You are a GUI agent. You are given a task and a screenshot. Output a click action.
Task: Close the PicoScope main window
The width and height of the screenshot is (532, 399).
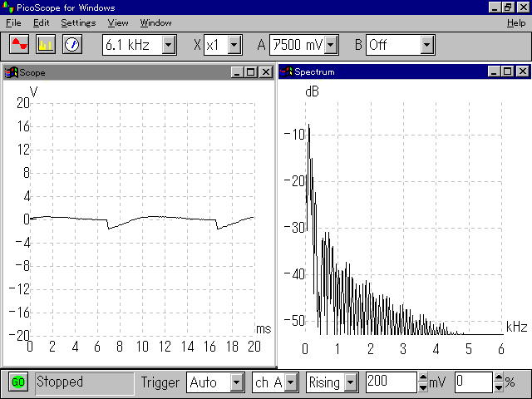tap(523, 7)
